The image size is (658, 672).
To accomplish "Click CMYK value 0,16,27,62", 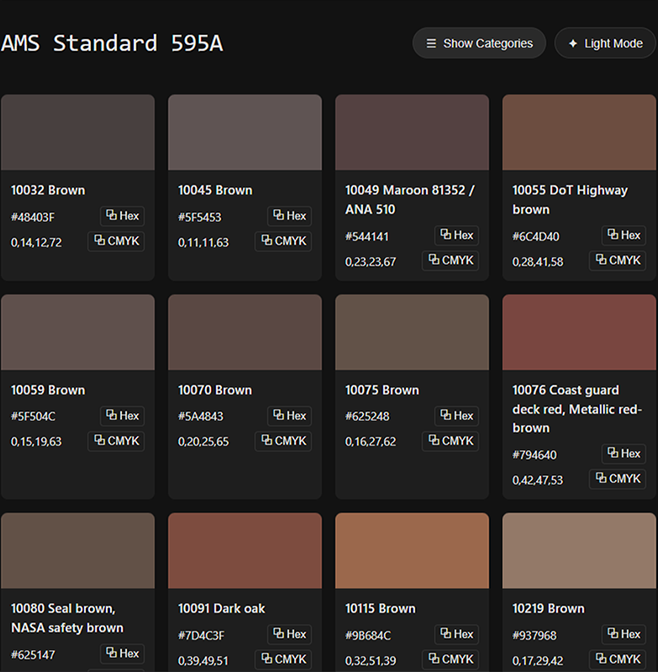I will point(371,442).
